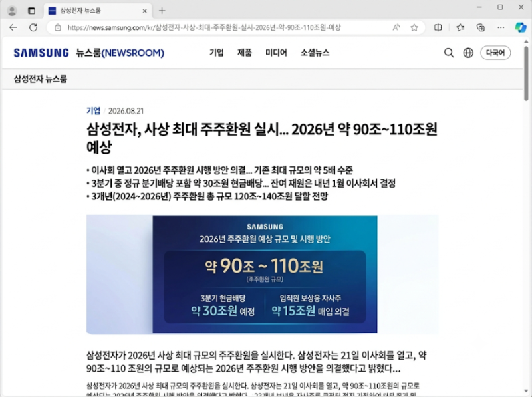Open the tab actions menu icon

pos(31,11)
